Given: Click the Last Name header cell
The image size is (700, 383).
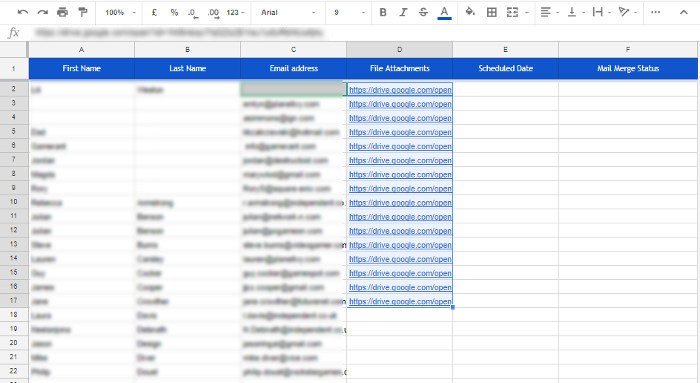Looking at the screenshot, I should (x=188, y=68).
